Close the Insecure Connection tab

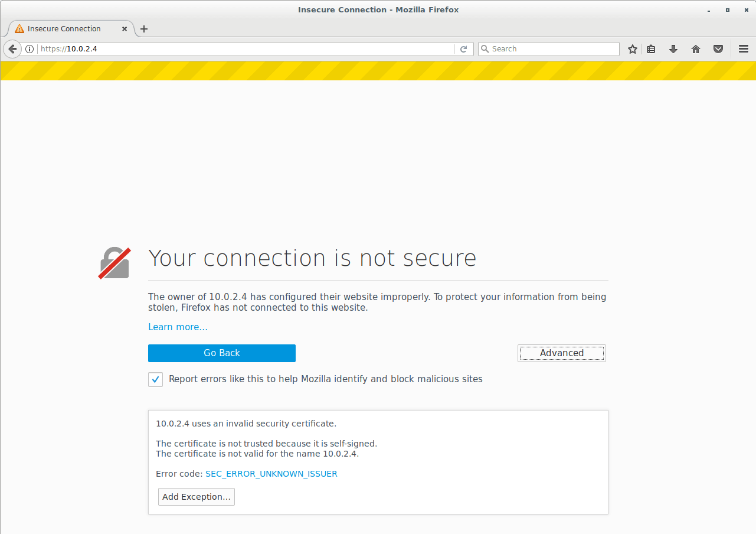125,29
